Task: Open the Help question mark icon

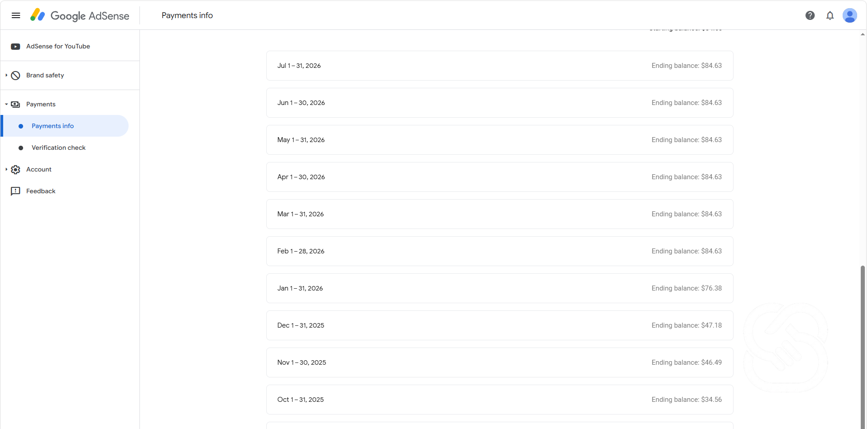Action: click(810, 15)
